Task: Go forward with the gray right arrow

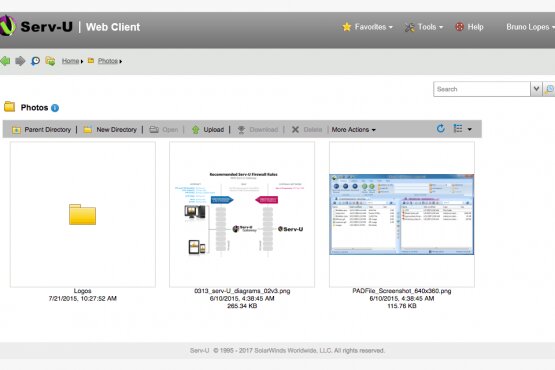Action: [20, 61]
